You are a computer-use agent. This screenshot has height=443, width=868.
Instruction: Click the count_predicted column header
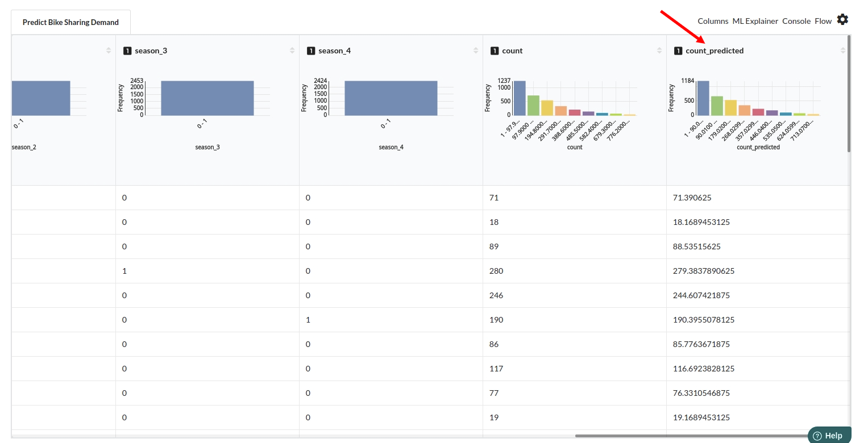pyautogui.click(x=715, y=51)
